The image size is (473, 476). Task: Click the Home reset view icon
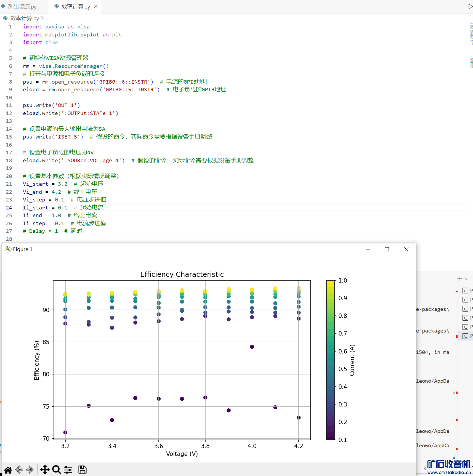(8, 470)
